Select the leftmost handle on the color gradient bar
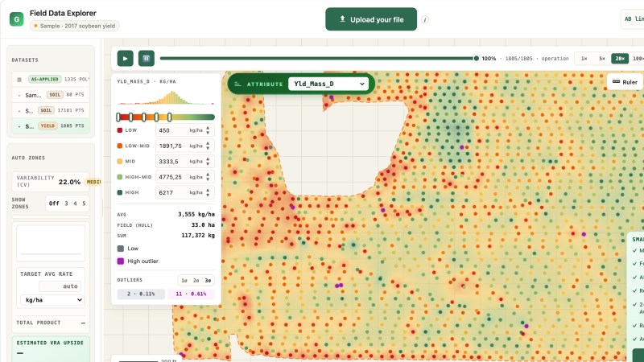 (x=118, y=117)
